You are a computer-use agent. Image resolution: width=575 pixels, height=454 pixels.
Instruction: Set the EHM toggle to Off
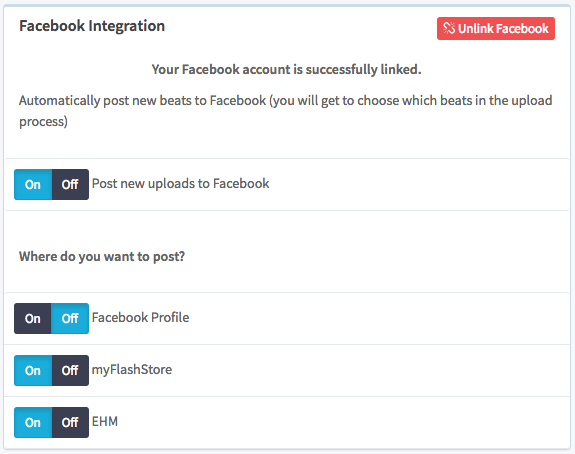[x=70, y=422]
